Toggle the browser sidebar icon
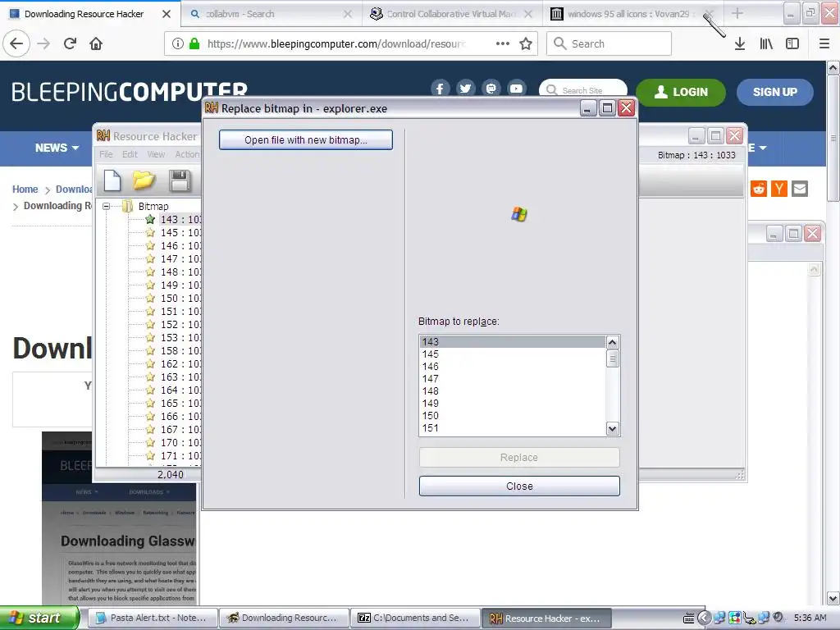 (x=792, y=43)
